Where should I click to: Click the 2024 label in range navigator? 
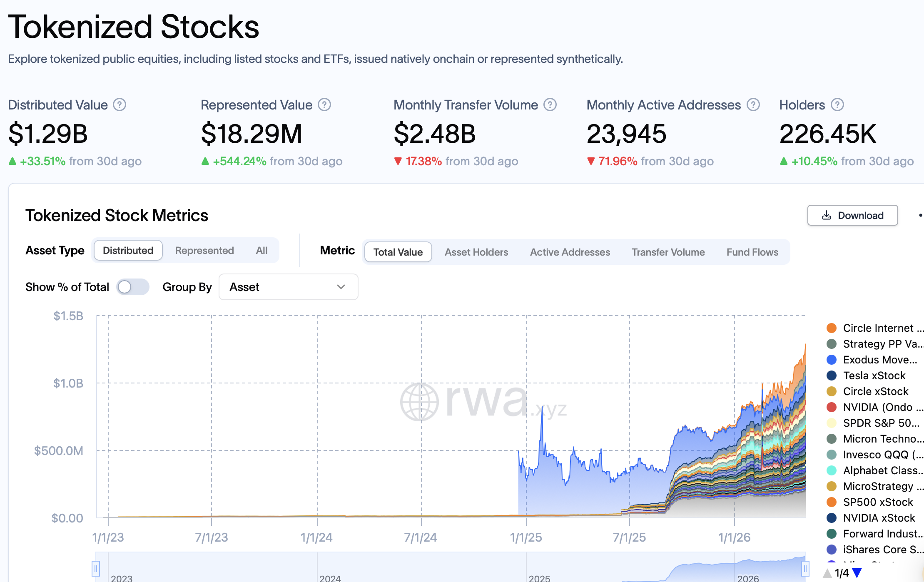pyautogui.click(x=330, y=578)
